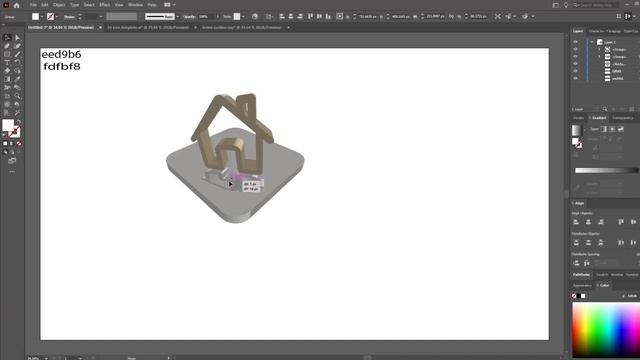Click the Isolate selected object icon

(x=498, y=16)
